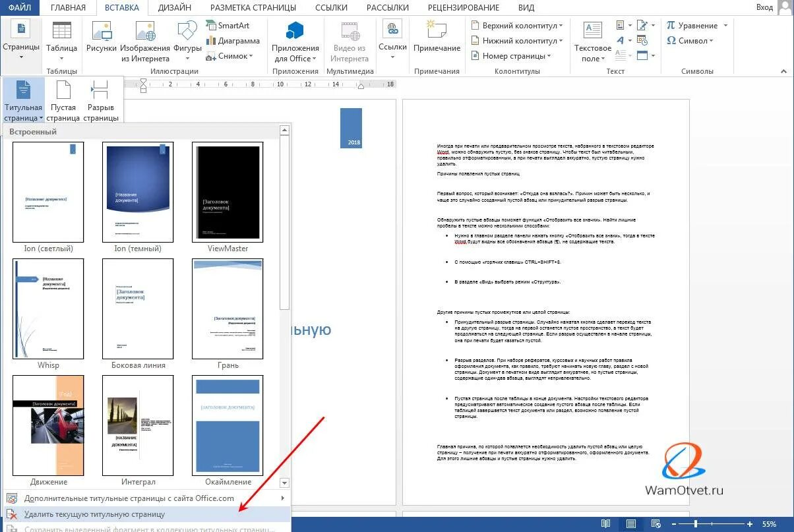Click the ruler first-line indent marker
Viewport: 794px width, 532px height.
click(x=144, y=81)
